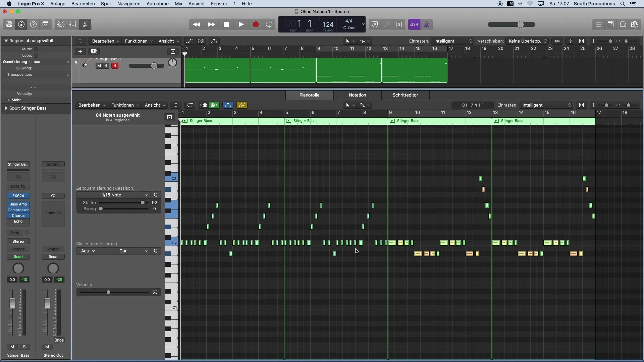This screenshot has height=362, width=644.
Task: Drag the Velocity slider left
Action: click(x=108, y=292)
